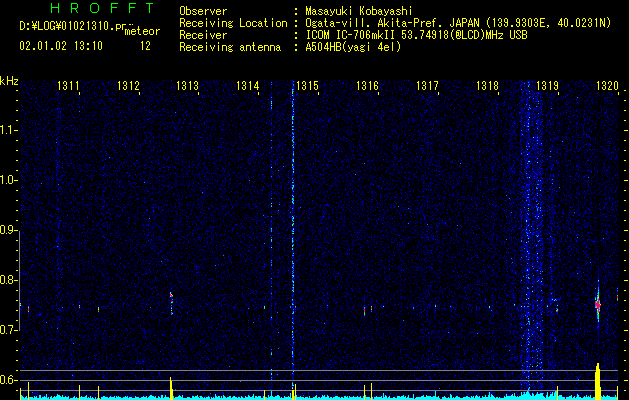629x400 pixels.
Task: Click the strong red meteor echo near 1320
Action: pos(598,305)
